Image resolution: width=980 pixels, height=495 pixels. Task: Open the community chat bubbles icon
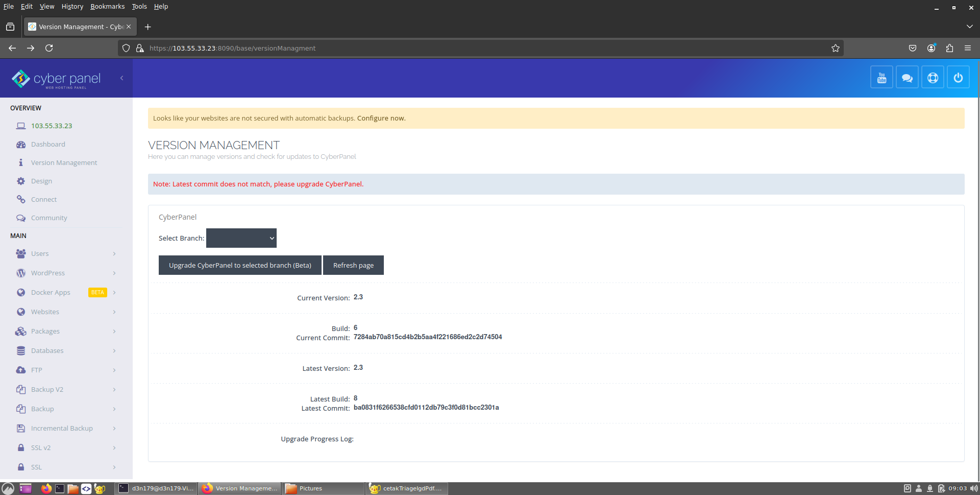907,78
